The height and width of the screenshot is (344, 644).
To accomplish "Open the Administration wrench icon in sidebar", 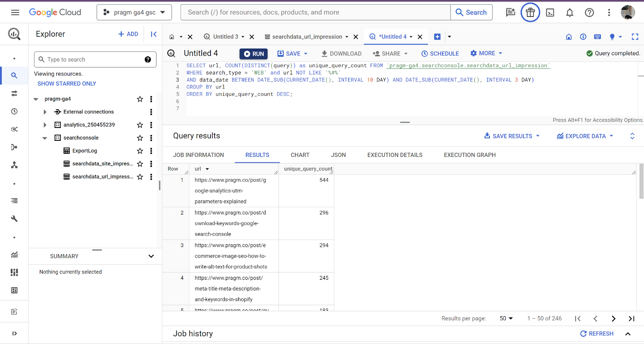I will [x=14, y=218].
